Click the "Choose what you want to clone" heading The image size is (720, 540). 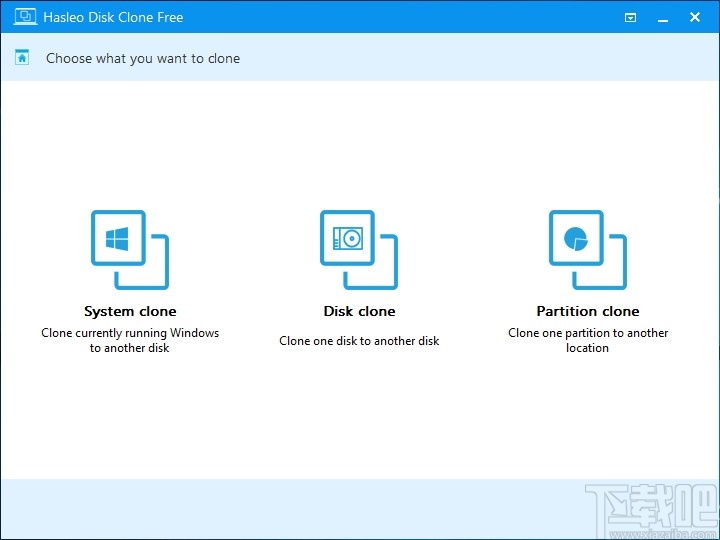[143, 59]
